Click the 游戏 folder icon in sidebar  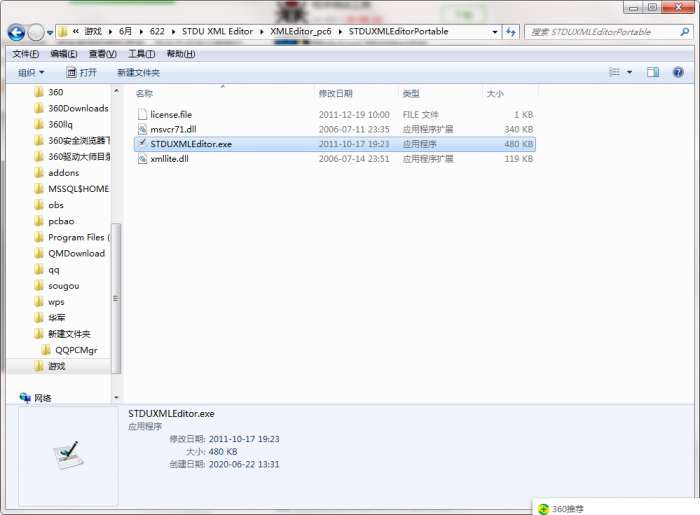39,366
